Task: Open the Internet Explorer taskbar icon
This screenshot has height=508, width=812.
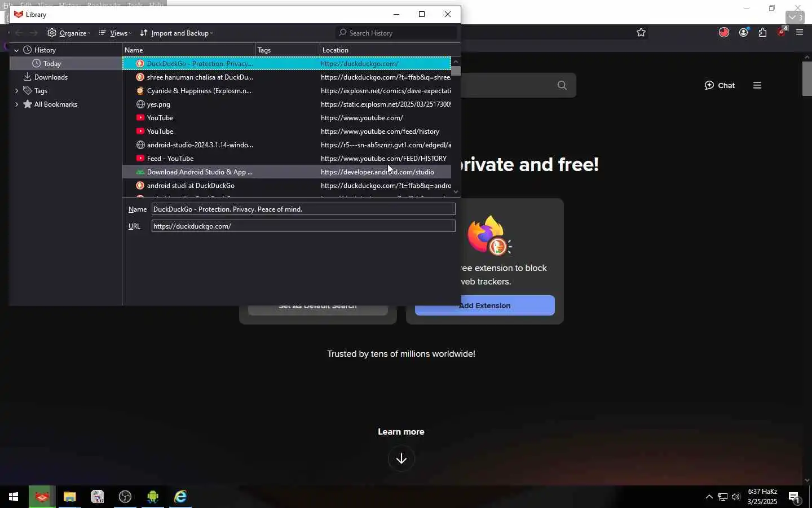Action: pos(180,497)
